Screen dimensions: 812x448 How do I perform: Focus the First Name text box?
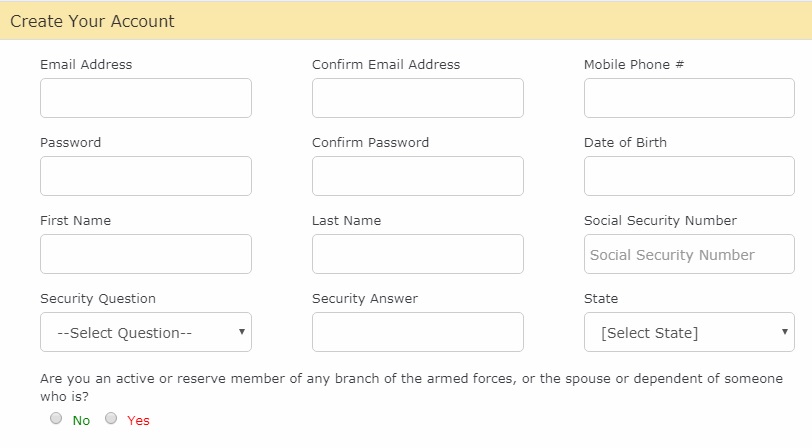pyautogui.click(x=146, y=254)
